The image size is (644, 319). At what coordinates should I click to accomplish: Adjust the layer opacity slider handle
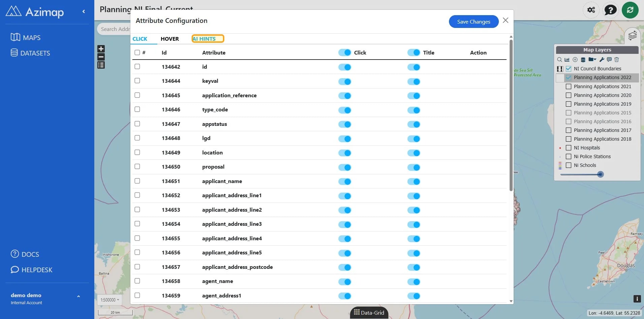click(600, 174)
